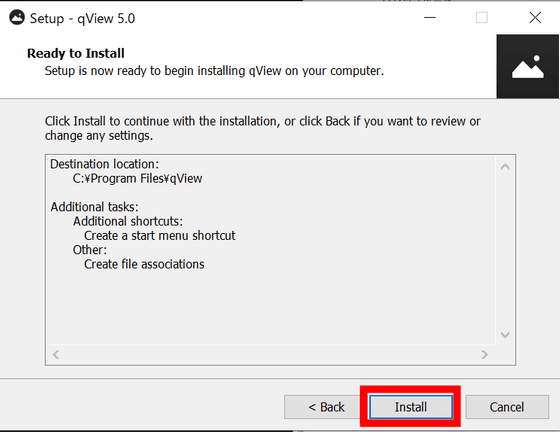This screenshot has height=432, width=560.
Task: Click the "Create a start menu shortcut" line
Action: click(x=160, y=236)
